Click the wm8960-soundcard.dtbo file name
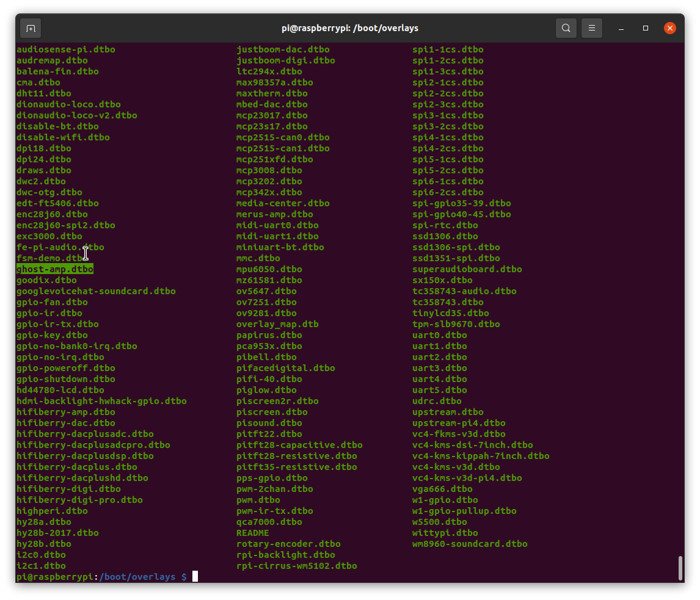Screen dimensions: 700x600 click(x=470, y=544)
